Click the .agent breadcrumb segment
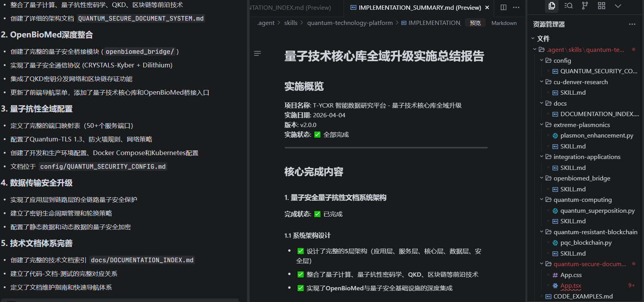644x302 pixels. click(266, 23)
